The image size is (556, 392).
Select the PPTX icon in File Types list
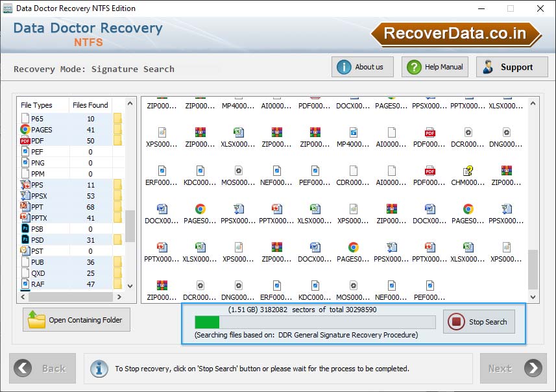(x=25, y=218)
